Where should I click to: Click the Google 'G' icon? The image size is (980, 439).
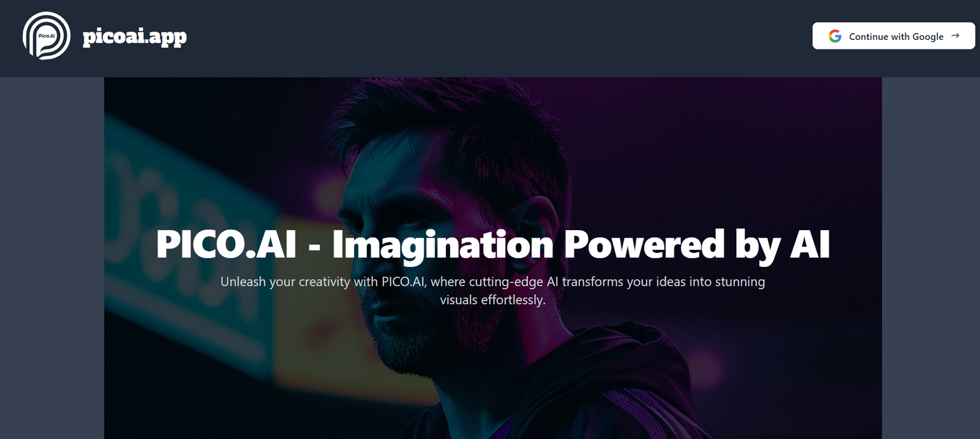click(x=835, y=36)
